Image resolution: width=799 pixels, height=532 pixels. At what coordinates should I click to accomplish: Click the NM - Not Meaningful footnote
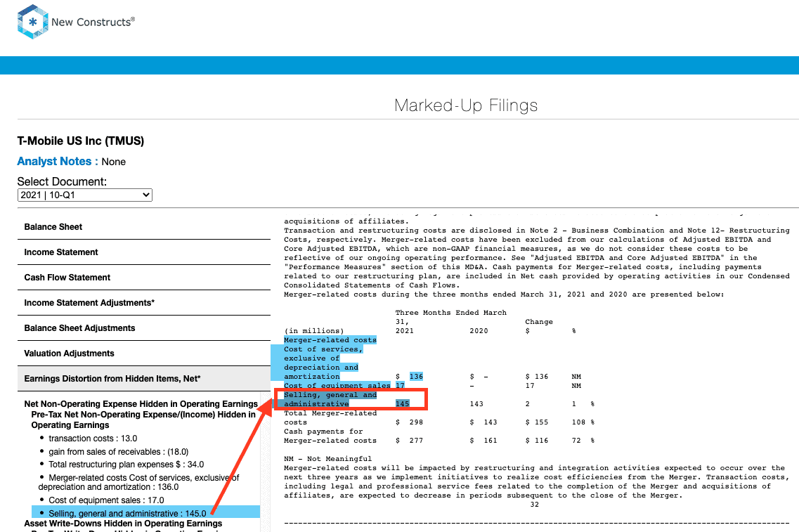pos(327,459)
